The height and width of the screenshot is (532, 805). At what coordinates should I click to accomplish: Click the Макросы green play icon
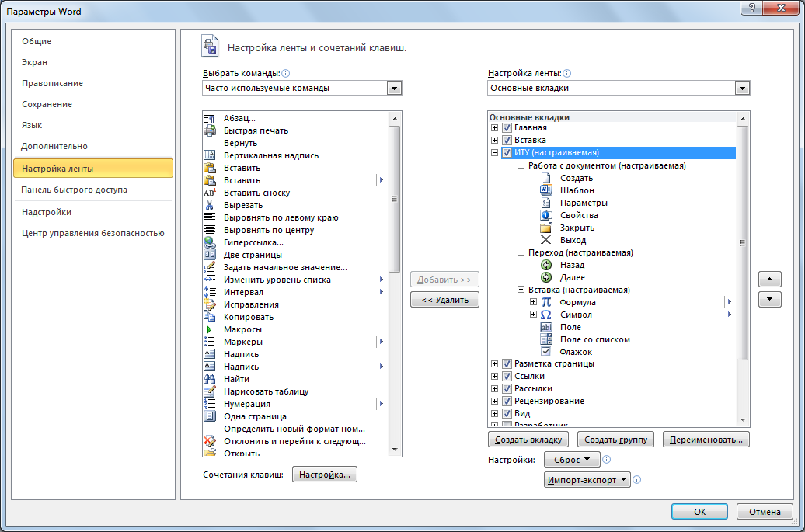[210, 329]
